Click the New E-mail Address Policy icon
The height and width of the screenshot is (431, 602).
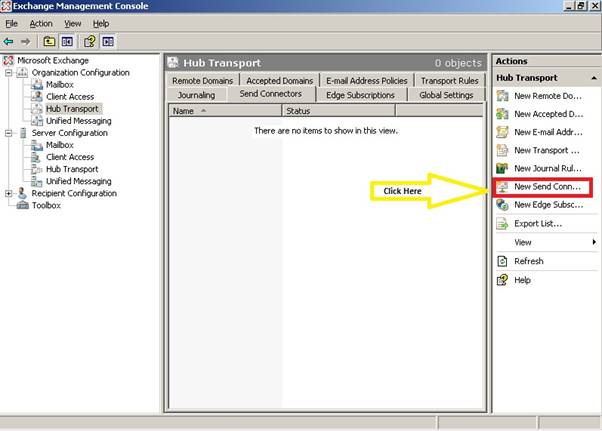[502, 132]
